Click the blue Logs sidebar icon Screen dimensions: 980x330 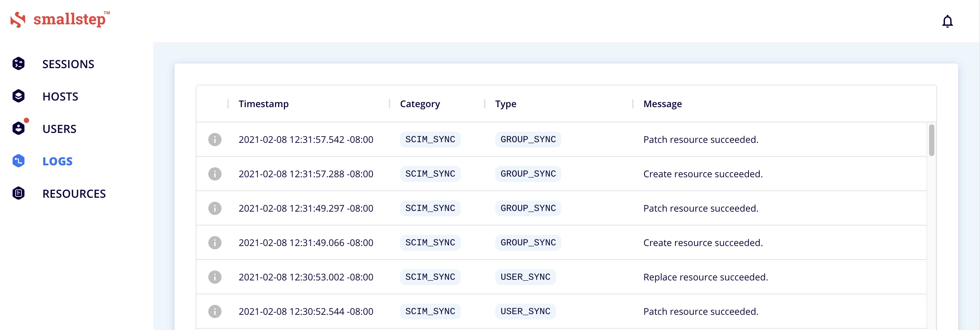point(18,161)
